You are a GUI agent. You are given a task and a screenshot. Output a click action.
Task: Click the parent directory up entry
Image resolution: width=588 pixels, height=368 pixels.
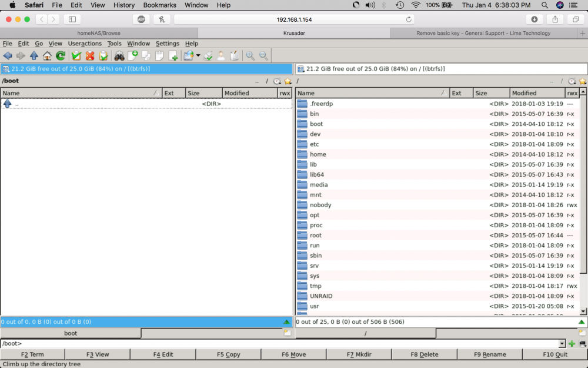(146, 104)
